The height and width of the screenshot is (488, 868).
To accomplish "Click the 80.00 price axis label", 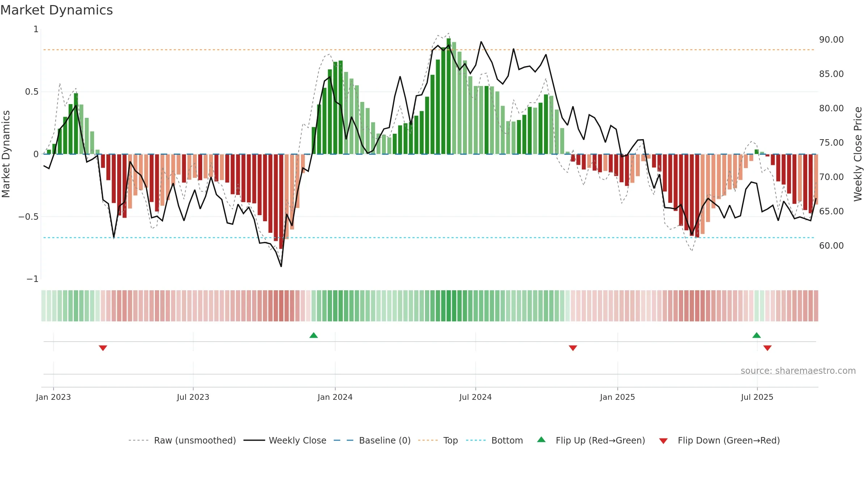I will tap(831, 108).
